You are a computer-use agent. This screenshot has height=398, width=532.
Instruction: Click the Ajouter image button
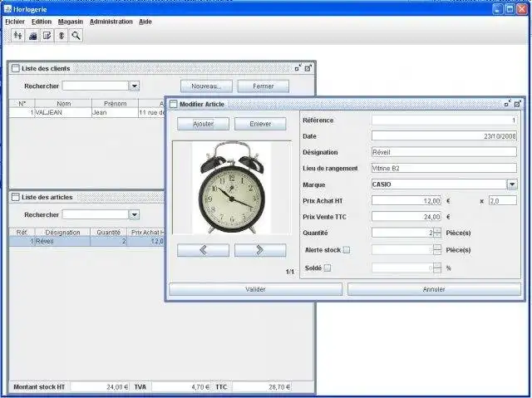coord(203,124)
